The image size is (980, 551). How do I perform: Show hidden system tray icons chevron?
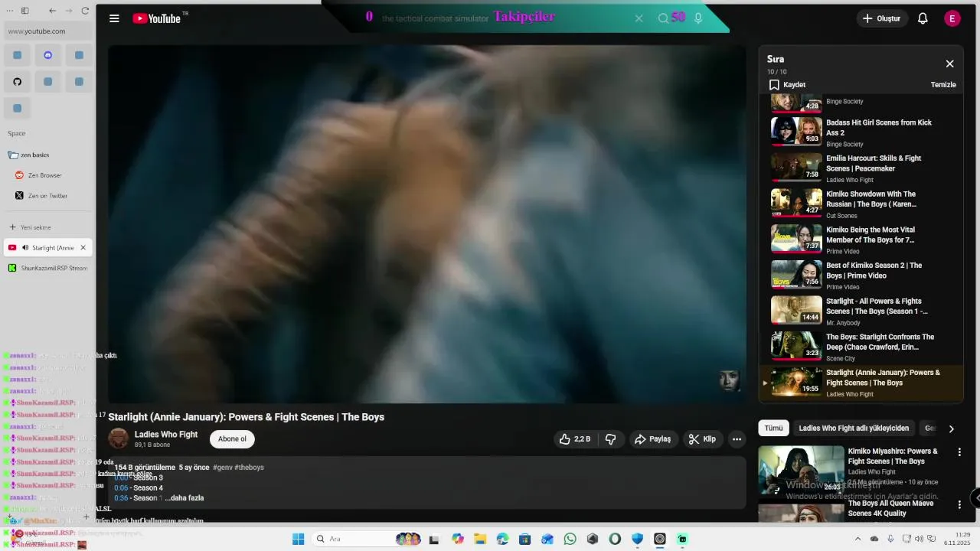click(x=859, y=539)
